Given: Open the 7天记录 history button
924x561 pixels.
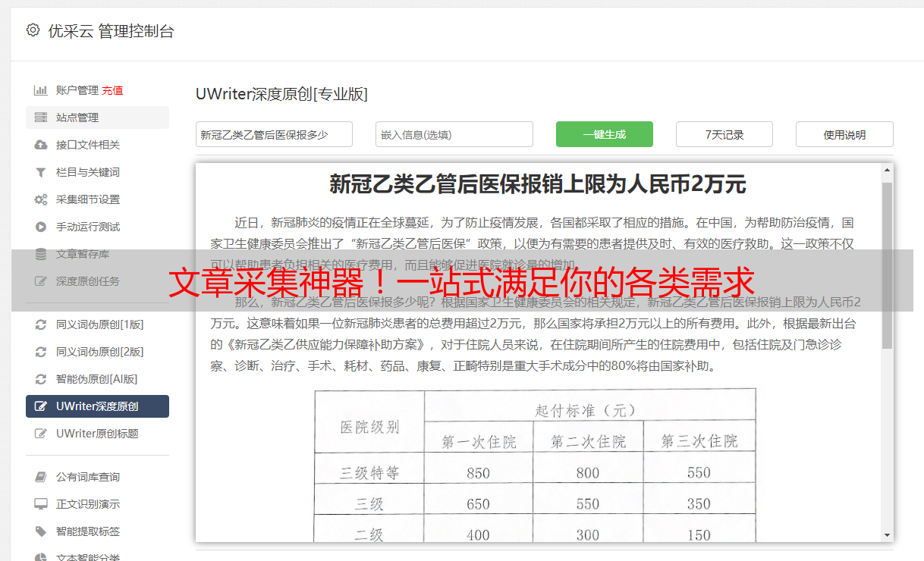Looking at the screenshot, I should pyautogui.click(x=724, y=134).
